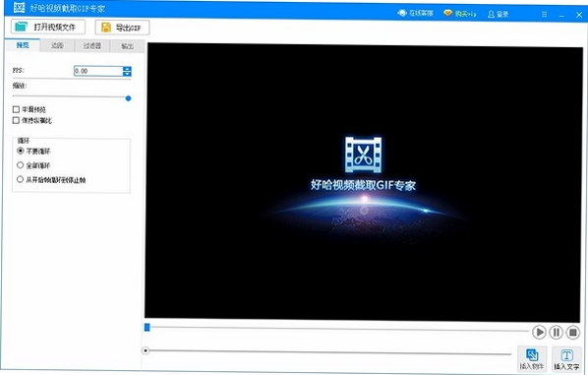Click the login user link

(498, 14)
